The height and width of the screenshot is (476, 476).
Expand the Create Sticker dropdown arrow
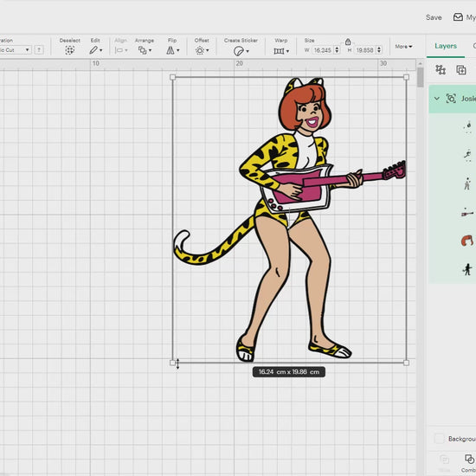coord(248,51)
